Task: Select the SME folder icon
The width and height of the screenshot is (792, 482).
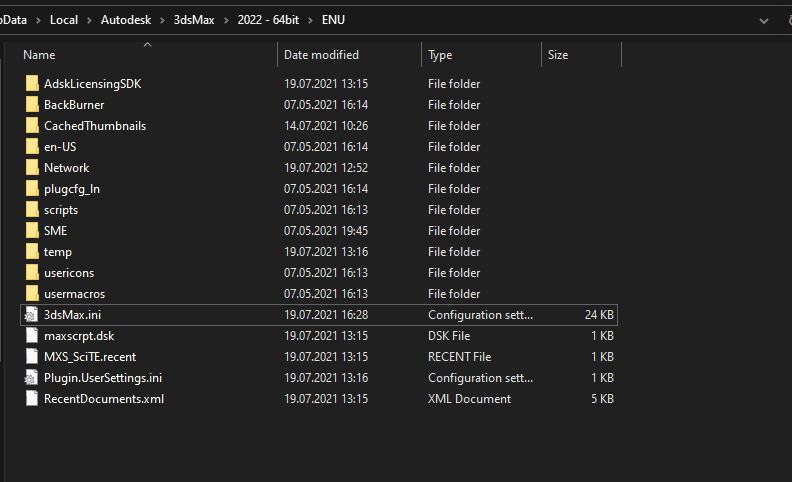Action: click(x=32, y=230)
